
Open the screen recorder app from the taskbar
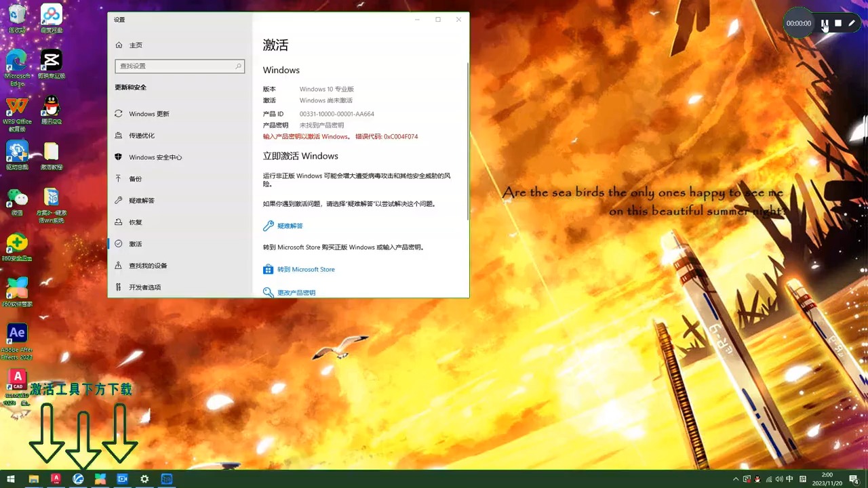pyautogui.click(x=123, y=479)
